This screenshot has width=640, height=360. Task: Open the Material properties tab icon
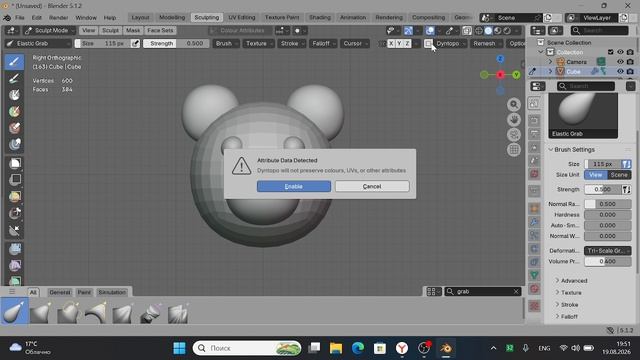tap(534, 289)
